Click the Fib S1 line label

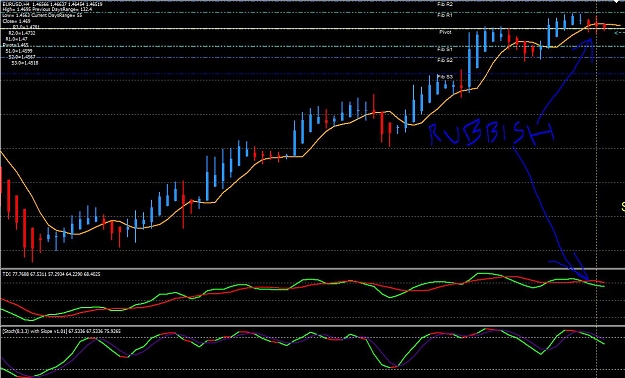click(445, 49)
